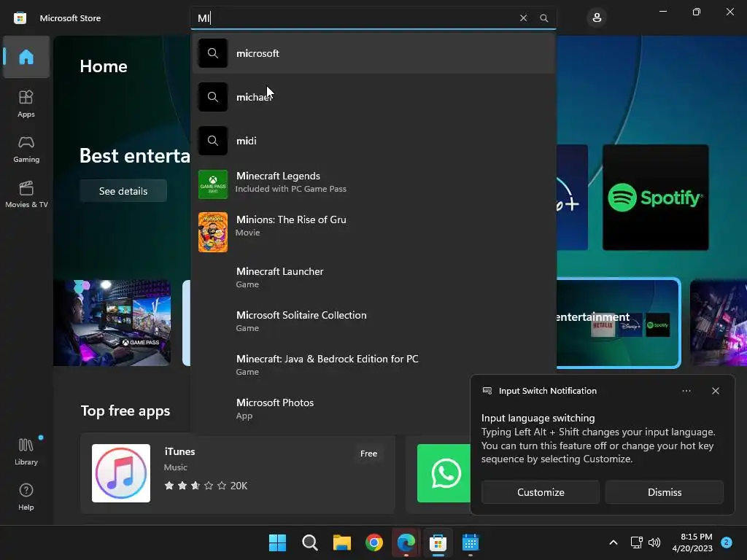
Task: Click the search magnifier button
Action: tap(543, 18)
